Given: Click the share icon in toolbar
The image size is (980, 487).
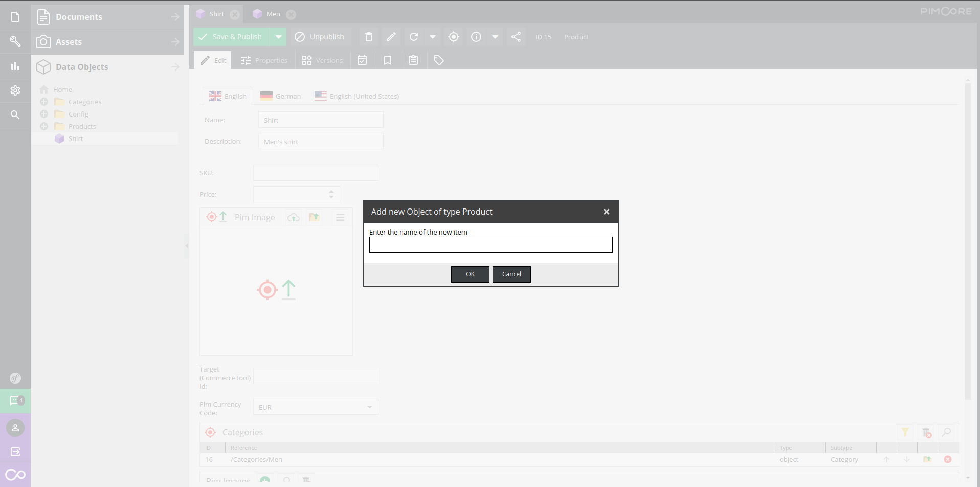Looking at the screenshot, I should (x=516, y=37).
